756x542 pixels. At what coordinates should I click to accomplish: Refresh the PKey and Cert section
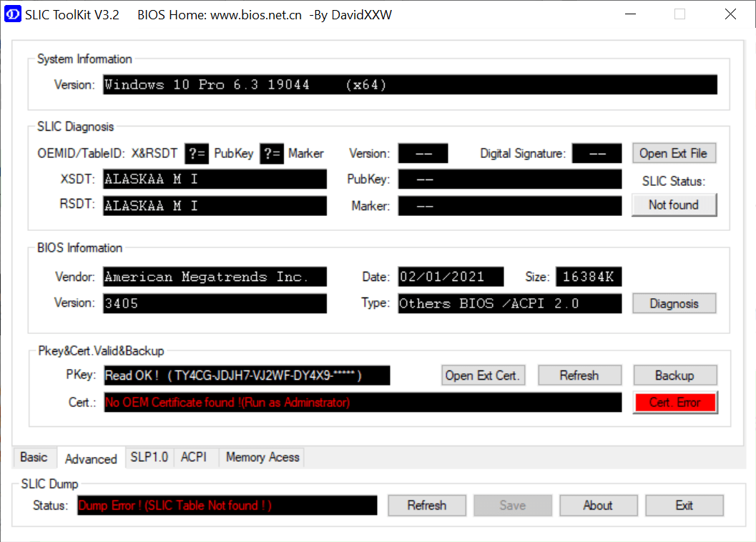click(579, 375)
